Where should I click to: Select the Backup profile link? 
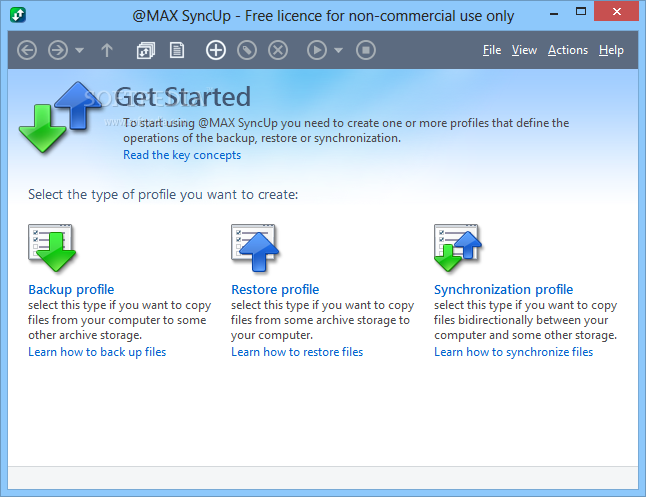71,289
